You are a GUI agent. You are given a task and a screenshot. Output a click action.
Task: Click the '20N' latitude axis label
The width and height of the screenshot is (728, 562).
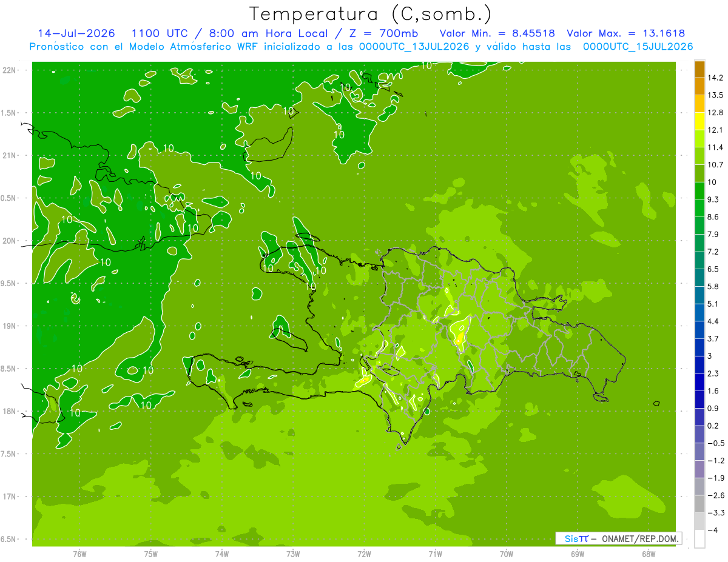point(9,241)
